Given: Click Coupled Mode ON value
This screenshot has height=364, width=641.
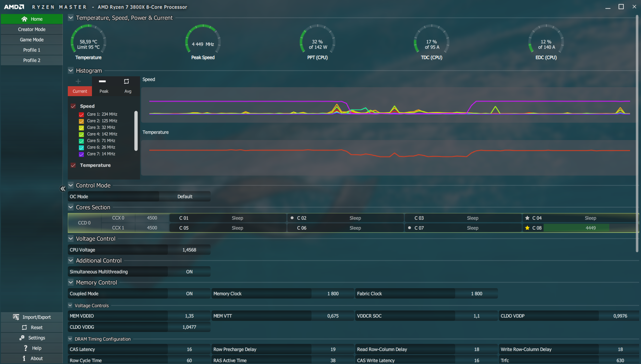Looking at the screenshot, I should pos(189,294).
